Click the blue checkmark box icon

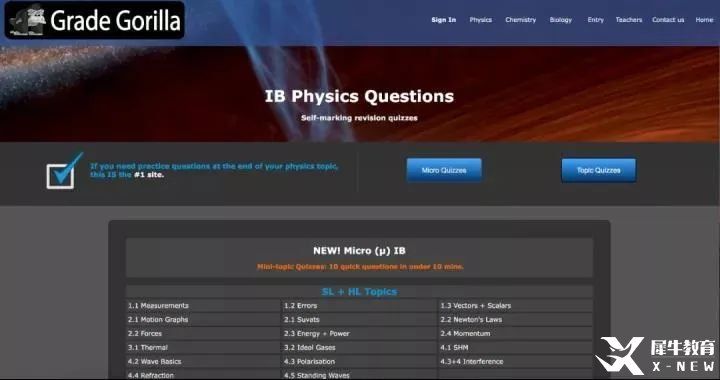(64, 171)
